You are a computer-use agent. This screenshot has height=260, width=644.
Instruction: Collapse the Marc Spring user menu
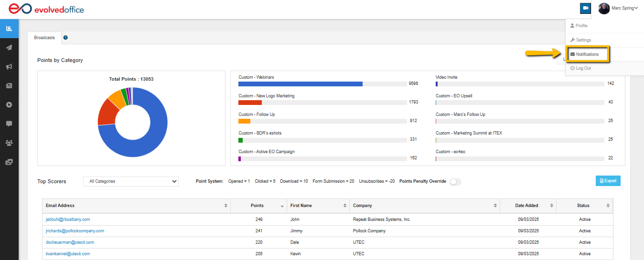619,8
